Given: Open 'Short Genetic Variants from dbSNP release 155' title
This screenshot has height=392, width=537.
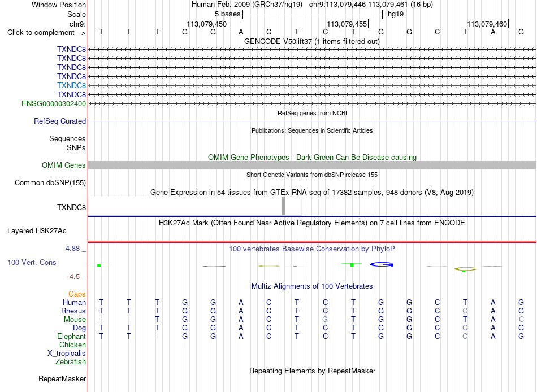Looking at the screenshot, I should tap(312, 175).
